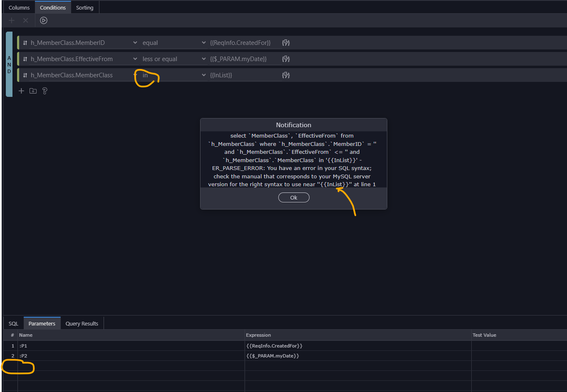567x392 pixels.
Task: Open condition help with the question mark icon
Action: 45,91
